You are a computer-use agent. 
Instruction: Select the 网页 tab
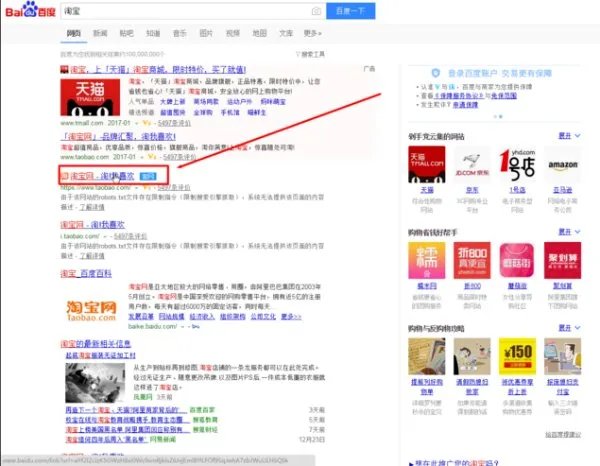[x=73, y=33]
